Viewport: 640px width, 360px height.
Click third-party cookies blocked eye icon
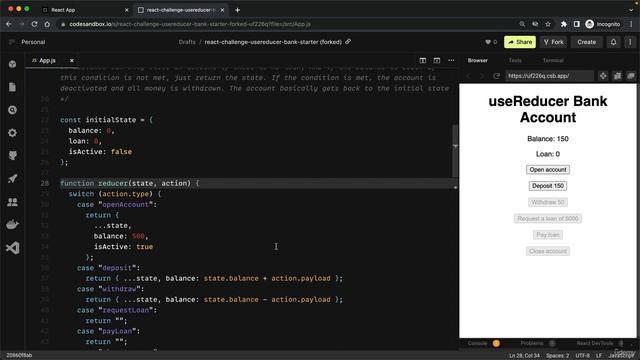pyautogui.click(x=535, y=24)
